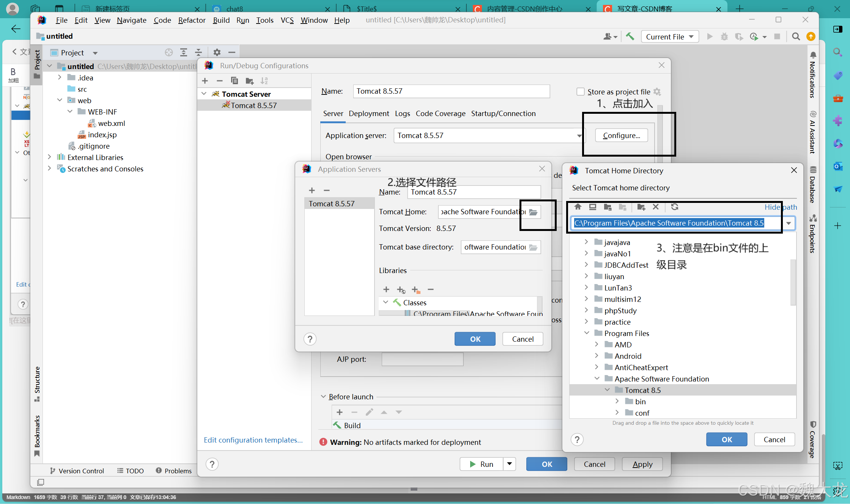Click the project directory icon in file chooser
The height and width of the screenshot is (504, 850).
(608, 207)
